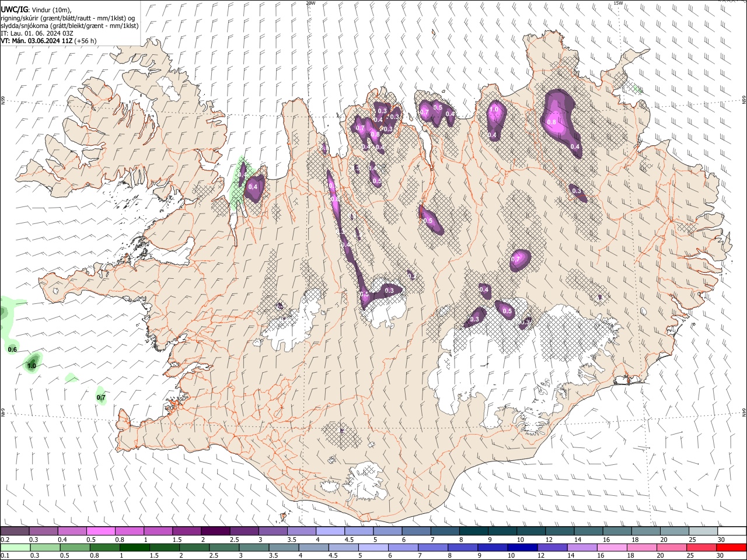Screen dimensions: 747x560
Task: Click the '(+56 h)' forecast offset text
Action: (x=85, y=41)
